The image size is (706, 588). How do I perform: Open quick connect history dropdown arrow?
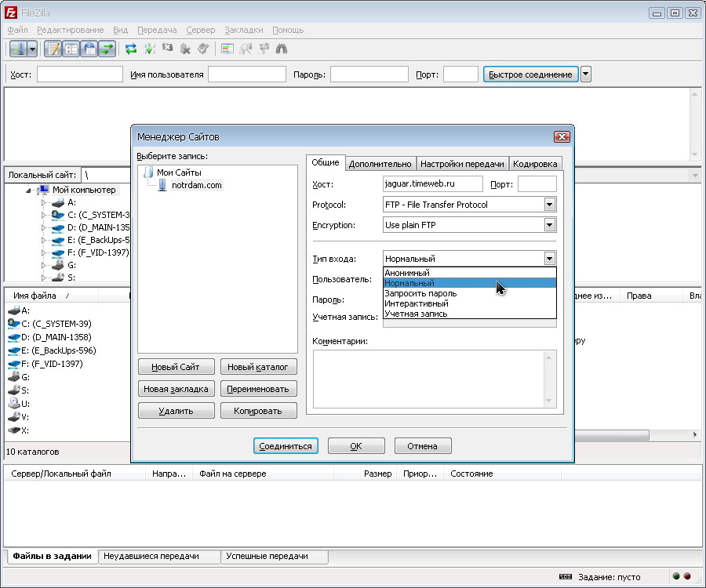(585, 74)
